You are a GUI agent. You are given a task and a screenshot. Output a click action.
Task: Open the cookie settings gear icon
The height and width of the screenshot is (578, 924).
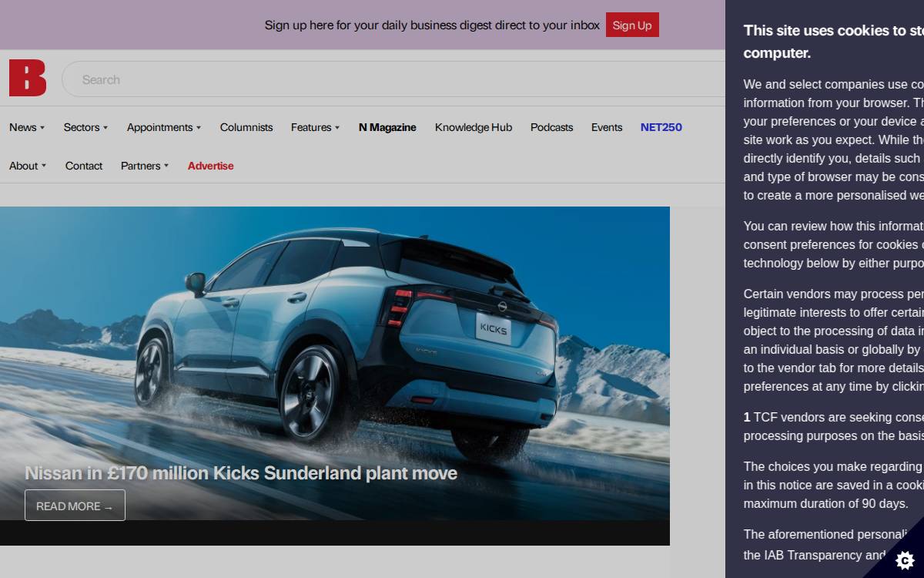pyautogui.click(x=905, y=560)
